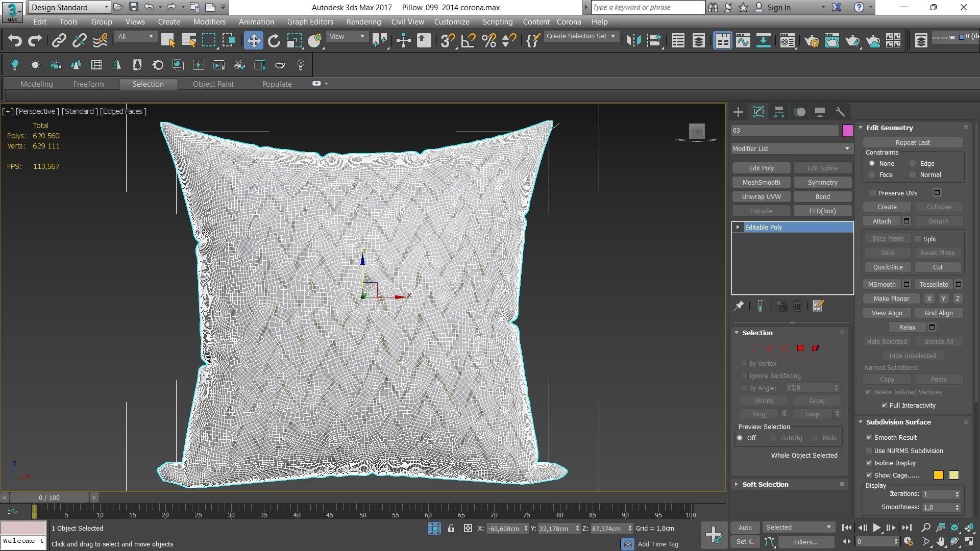This screenshot has width=980, height=551.
Task: Toggle 3D Snaps icon
Action: [x=447, y=41]
